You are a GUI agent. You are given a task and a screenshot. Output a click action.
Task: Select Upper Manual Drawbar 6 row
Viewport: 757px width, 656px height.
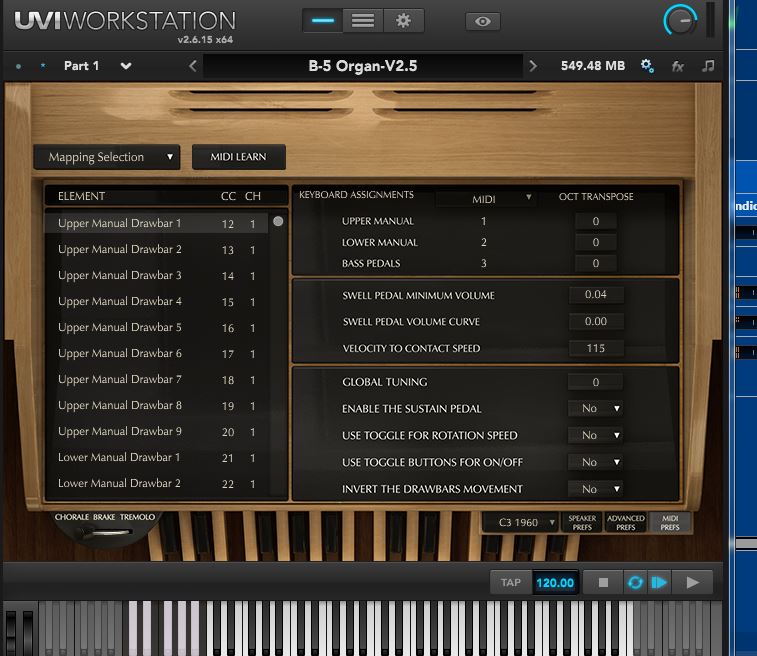[156, 354]
